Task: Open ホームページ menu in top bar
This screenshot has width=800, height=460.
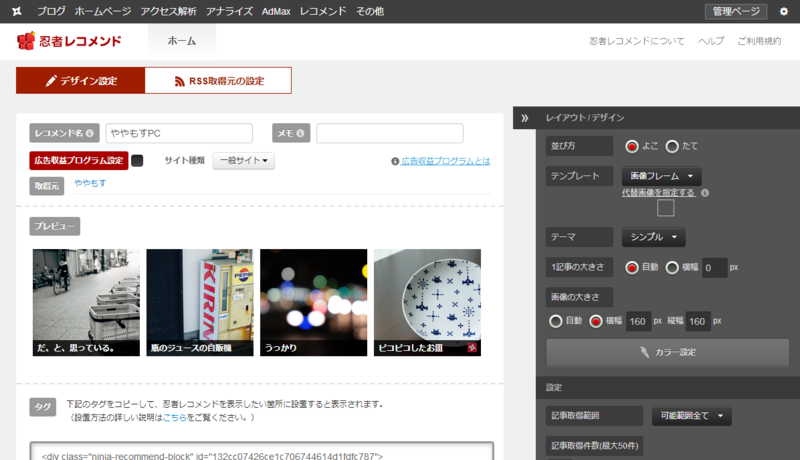Action: (103, 11)
